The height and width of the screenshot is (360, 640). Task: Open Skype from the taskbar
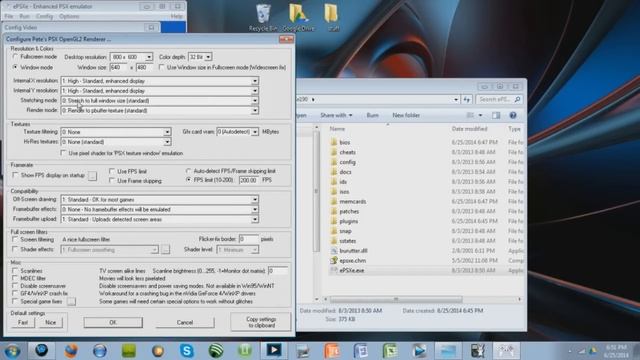[187, 351]
